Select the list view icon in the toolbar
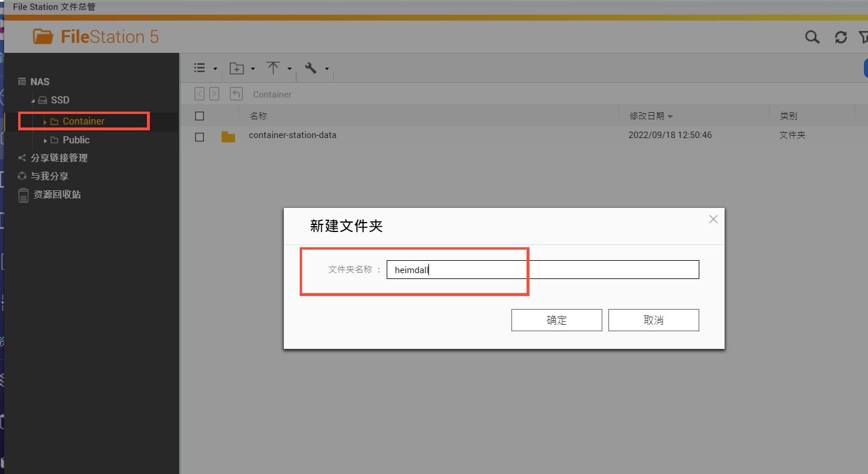The height and width of the screenshot is (474, 868). tap(199, 68)
